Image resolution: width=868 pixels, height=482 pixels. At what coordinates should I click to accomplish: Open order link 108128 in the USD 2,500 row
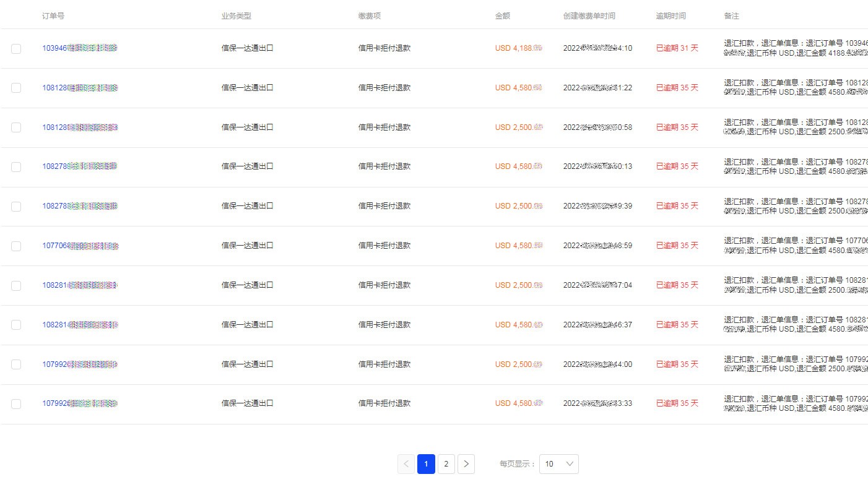80,127
